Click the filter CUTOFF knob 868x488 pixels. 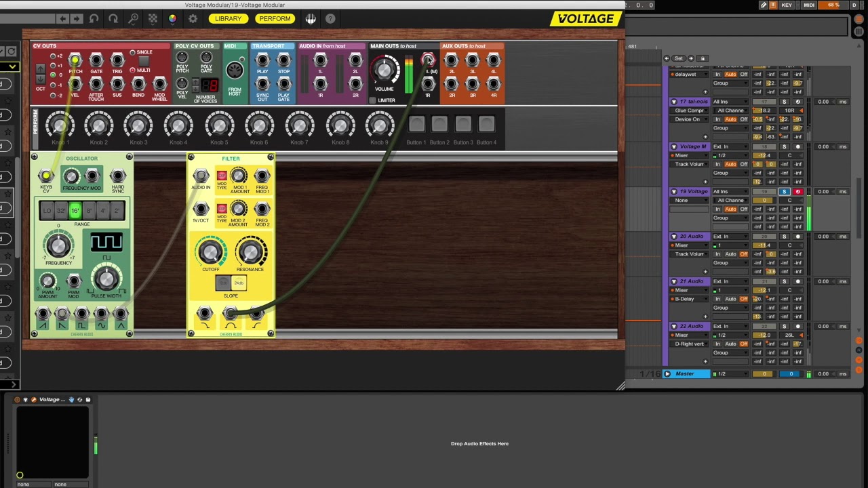coord(211,252)
